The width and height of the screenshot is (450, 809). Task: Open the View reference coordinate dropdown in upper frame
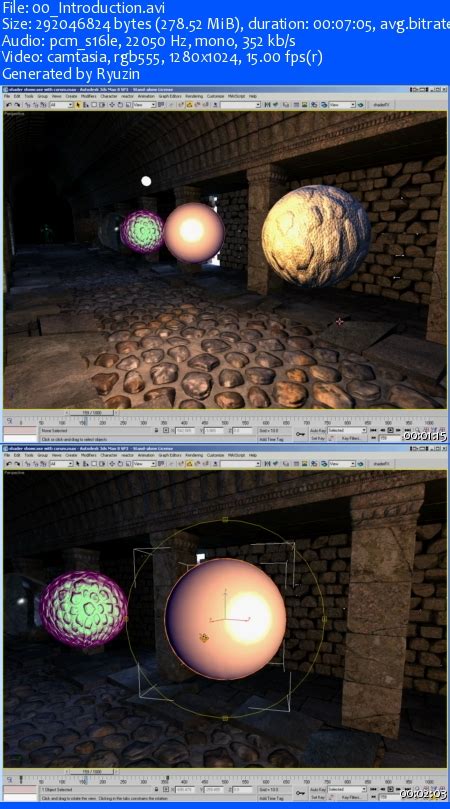144,105
